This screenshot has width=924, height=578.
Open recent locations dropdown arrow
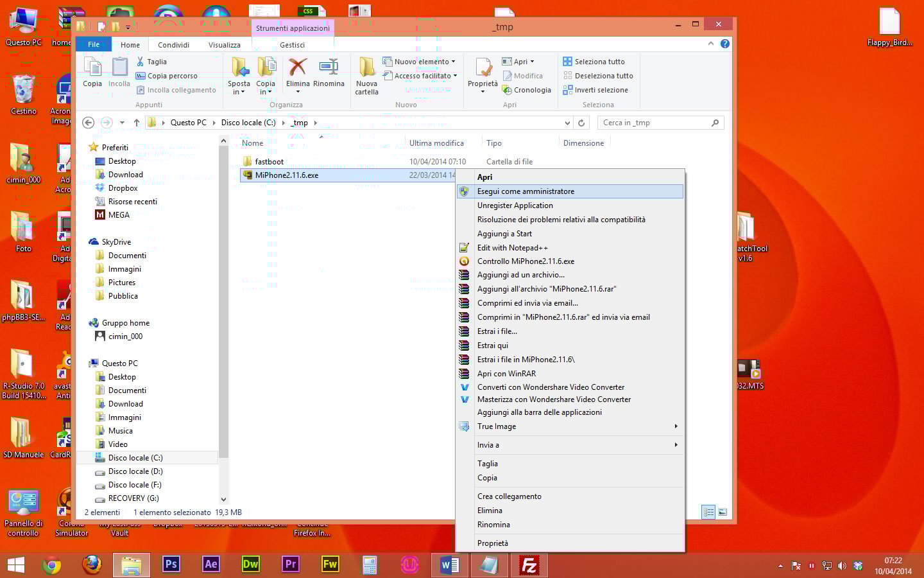point(122,123)
